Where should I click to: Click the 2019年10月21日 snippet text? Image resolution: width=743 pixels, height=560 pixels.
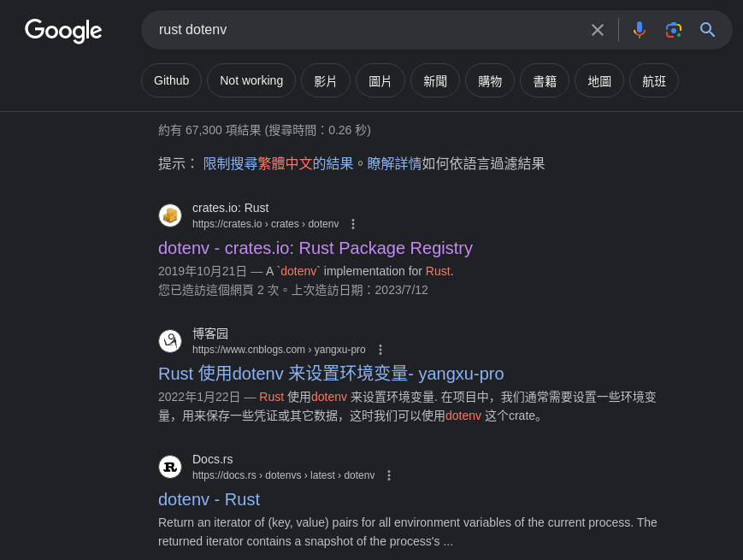tap(305, 271)
